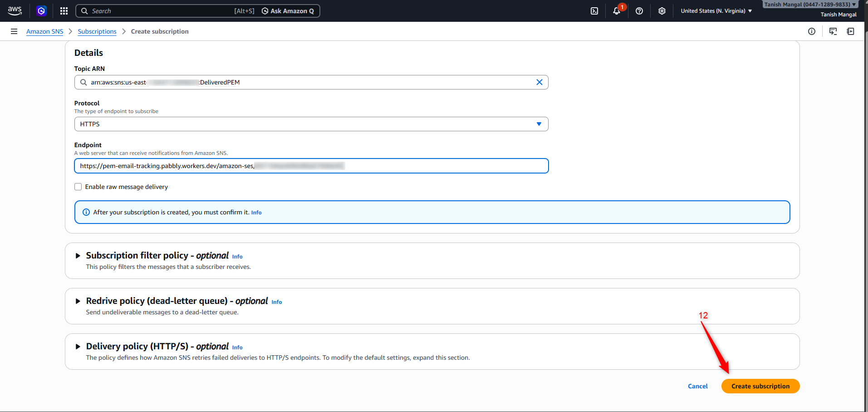Cancel the subscription creation

click(697, 386)
